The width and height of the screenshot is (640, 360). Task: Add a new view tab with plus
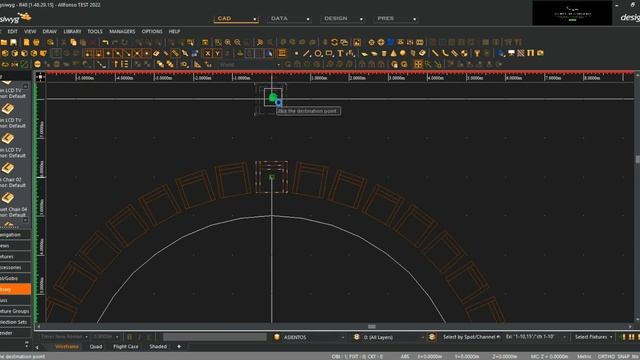tap(179, 347)
